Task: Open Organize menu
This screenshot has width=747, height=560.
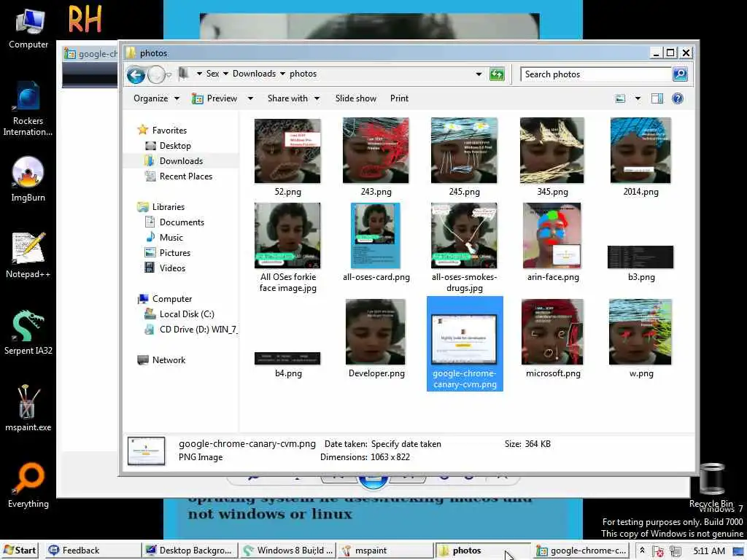Action: [x=156, y=98]
